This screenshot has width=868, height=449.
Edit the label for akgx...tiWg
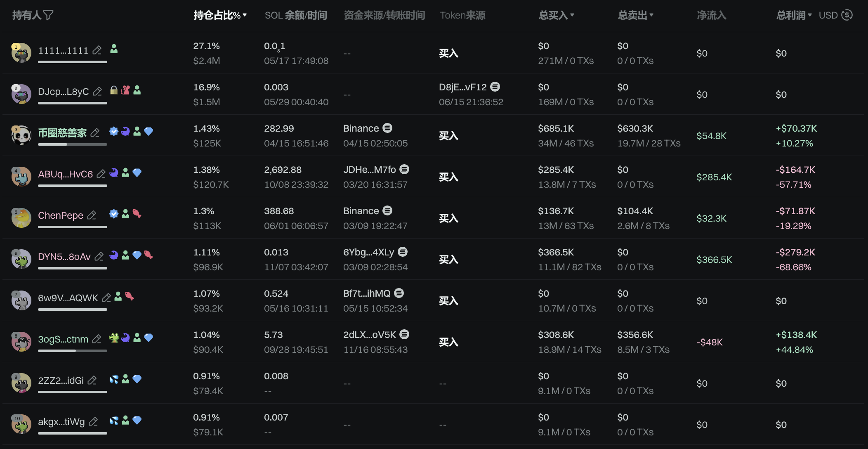tap(94, 422)
